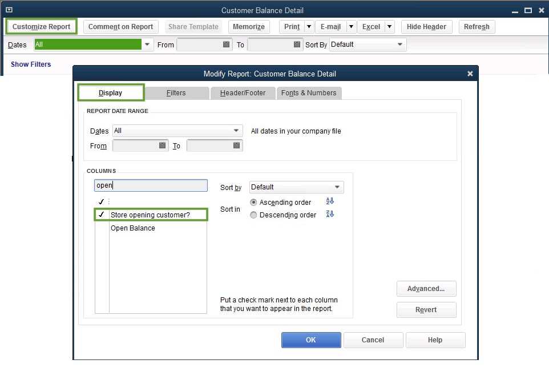549x392 pixels.
Task: Open the dialog's From date calendar picker
Action: pos(162,146)
